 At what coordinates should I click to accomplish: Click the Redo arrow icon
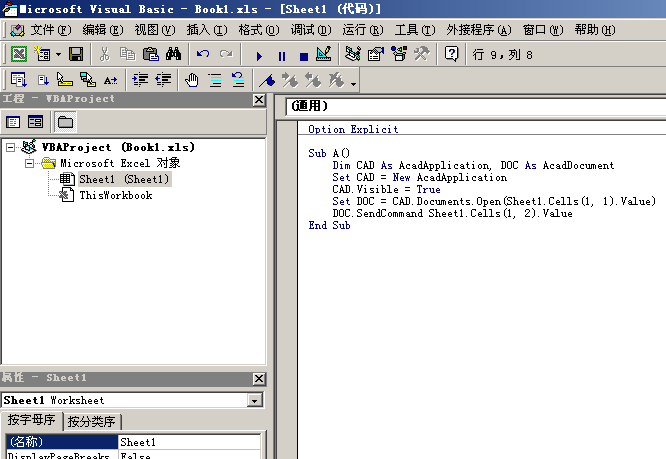coord(226,54)
